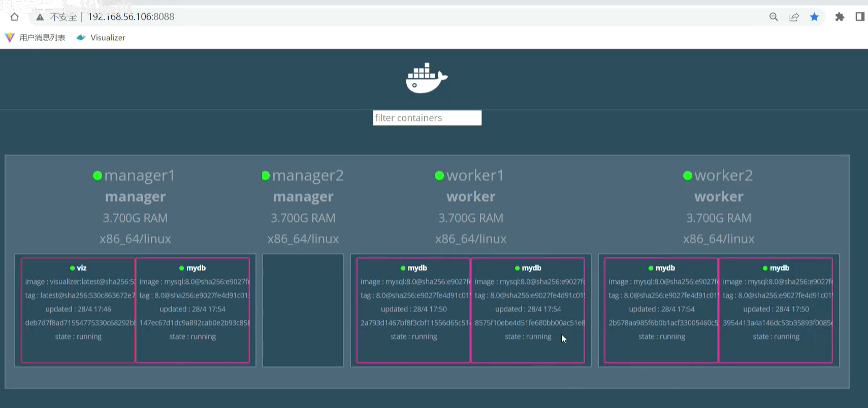Click the Docker whale logo
This screenshot has height=408, width=868.
click(427, 78)
